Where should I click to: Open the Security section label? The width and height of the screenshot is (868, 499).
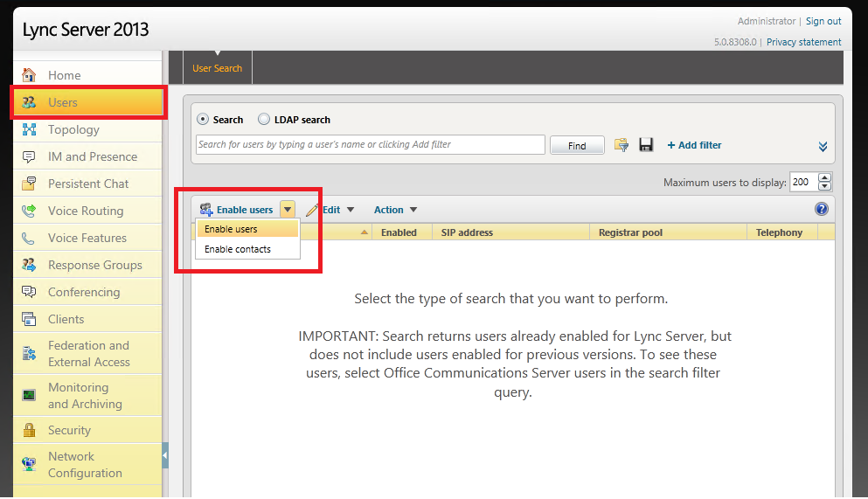(x=69, y=430)
